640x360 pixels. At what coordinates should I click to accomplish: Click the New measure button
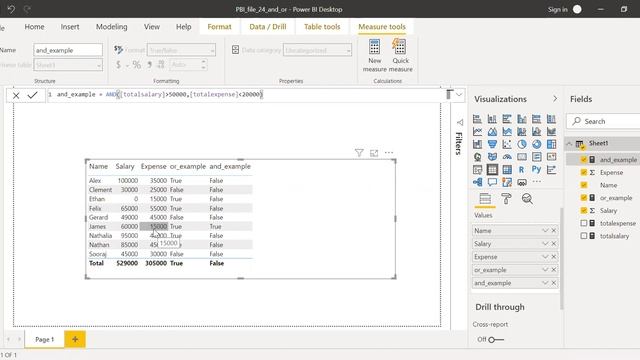(374, 56)
